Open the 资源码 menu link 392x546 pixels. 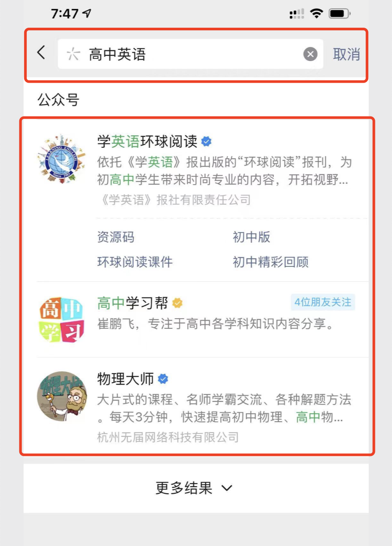116,237
